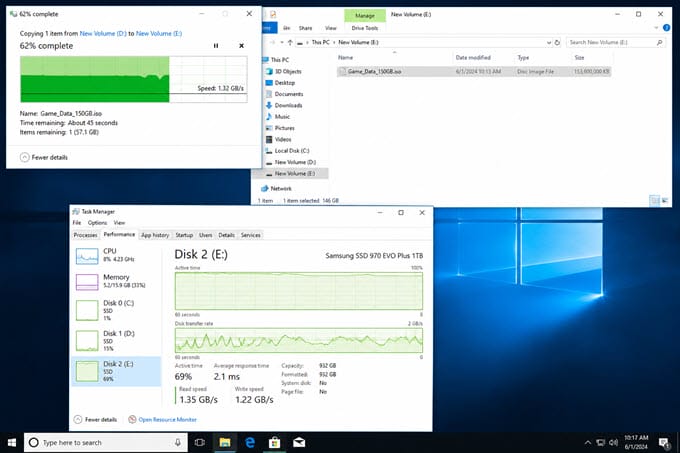Screen dimensions: 680x453
Task: Switch to the Startup tab
Action: (184, 235)
